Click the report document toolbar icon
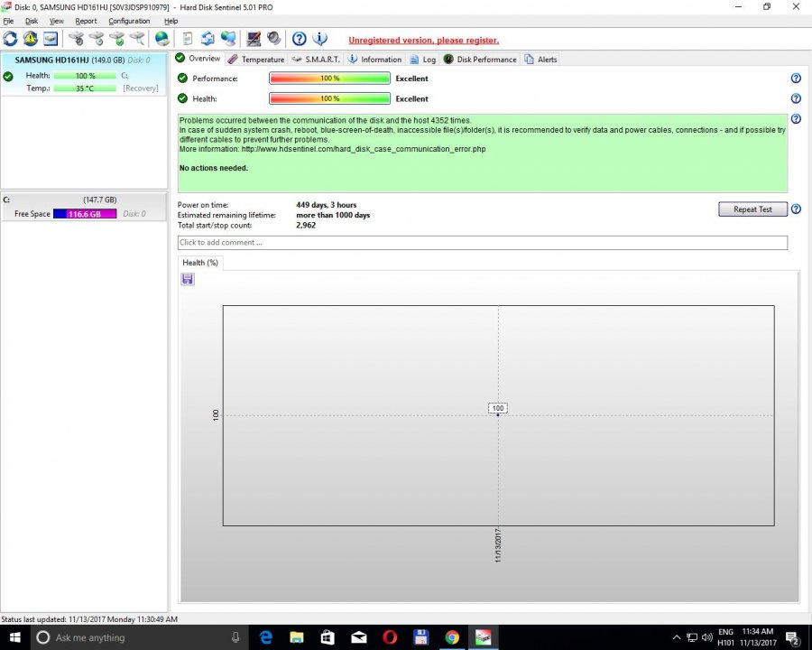The height and width of the screenshot is (650, 812). 188,39
